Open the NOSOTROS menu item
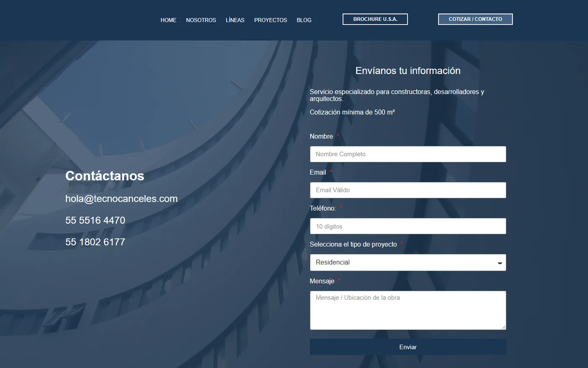Screen dimensions: 588x368 click(201, 20)
